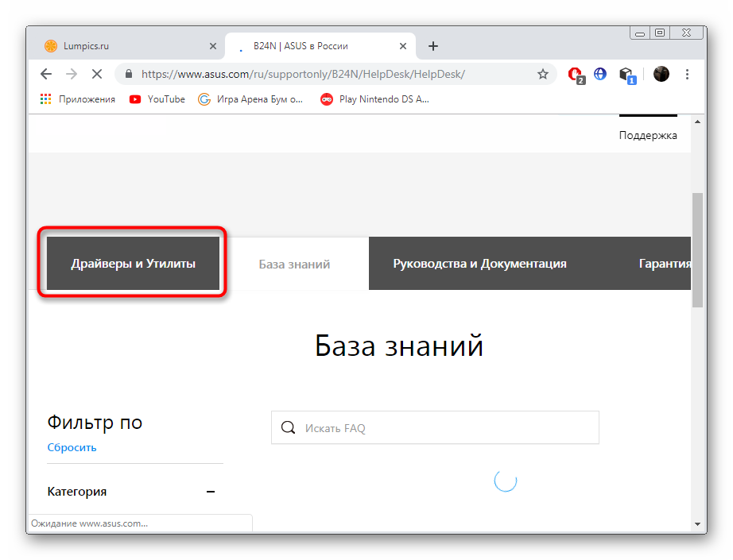Click the address bar URL
The width and height of the screenshot is (733, 560).
[302, 74]
